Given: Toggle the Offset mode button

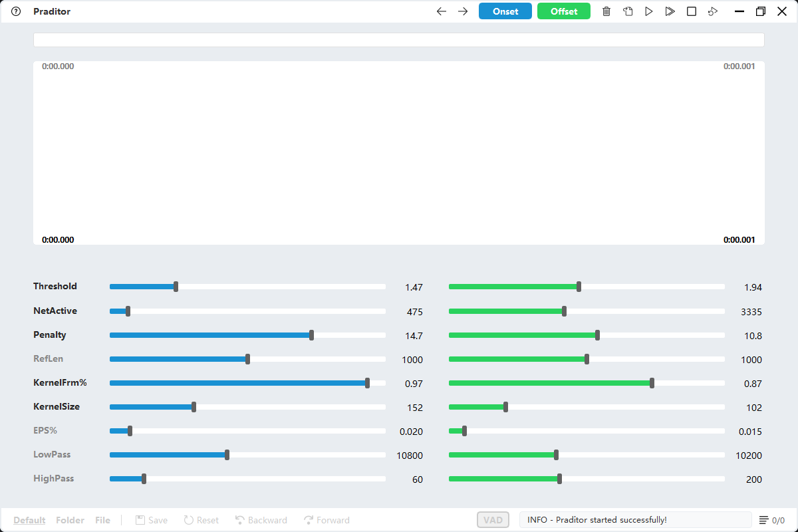Looking at the screenshot, I should click(x=564, y=11).
